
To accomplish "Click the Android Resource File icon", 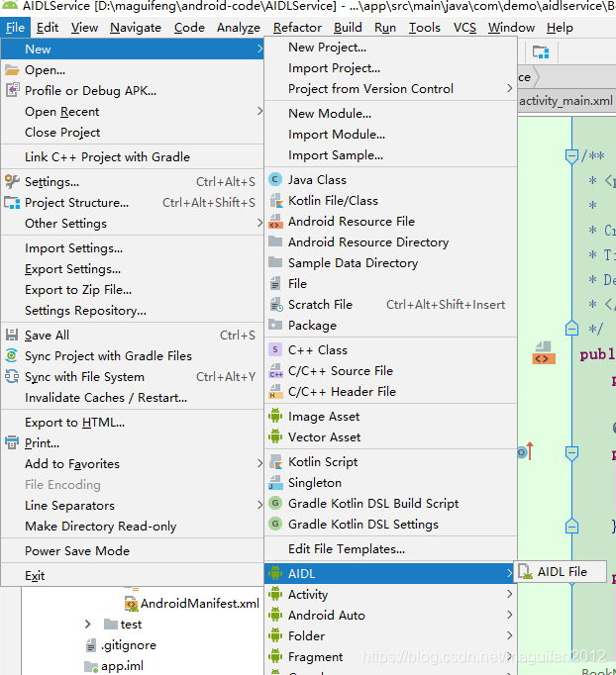I will point(275,222).
